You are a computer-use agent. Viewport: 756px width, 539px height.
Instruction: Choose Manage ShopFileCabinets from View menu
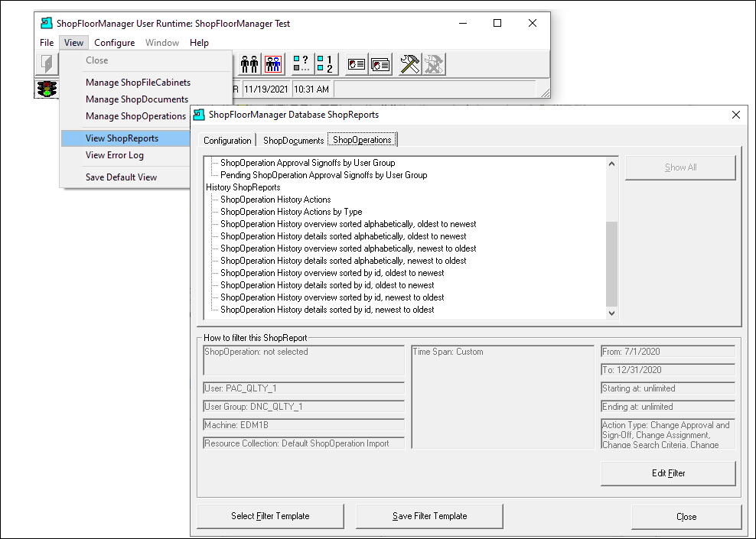point(138,83)
